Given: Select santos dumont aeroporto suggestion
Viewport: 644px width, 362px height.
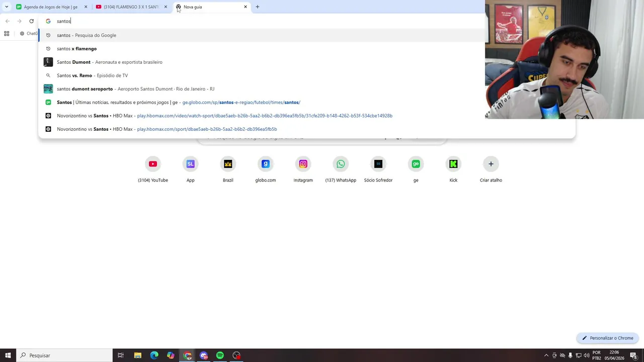Looking at the screenshot, I should click(x=262, y=89).
